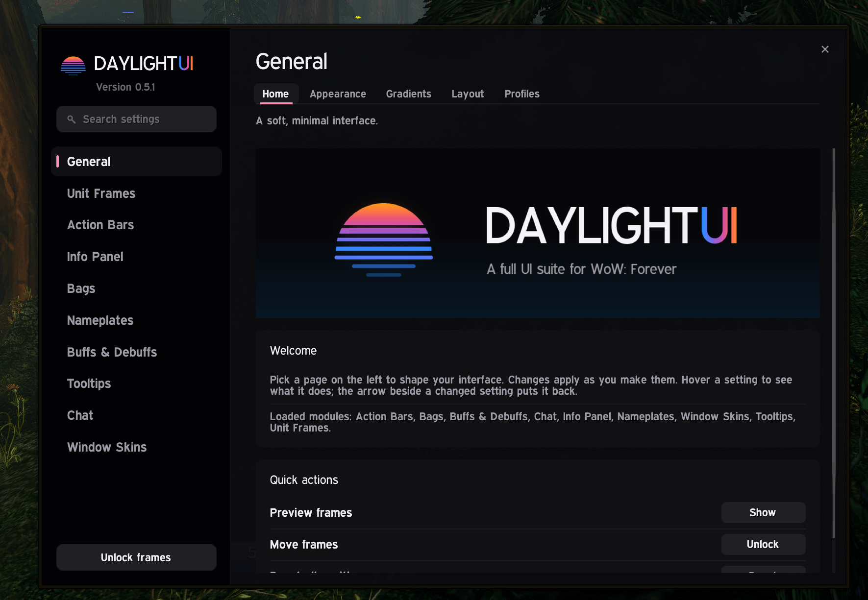This screenshot has height=600, width=868.
Task: Close the DaylightUI settings window
Action: 825,49
